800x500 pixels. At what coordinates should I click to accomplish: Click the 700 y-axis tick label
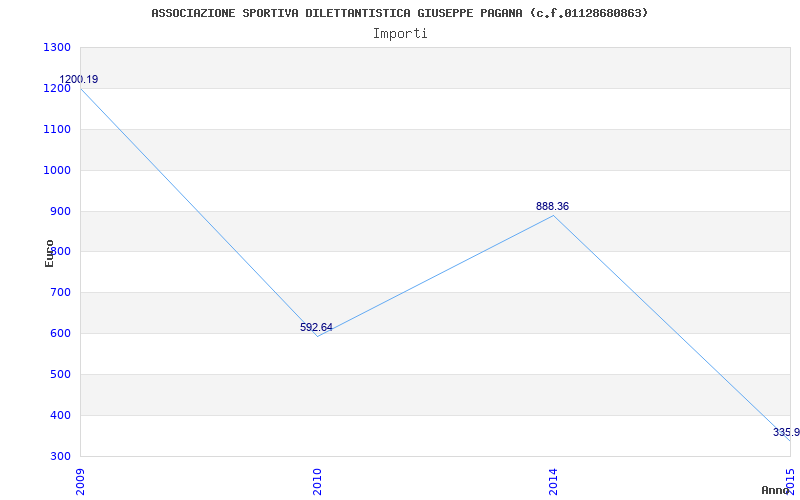[60, 293]
